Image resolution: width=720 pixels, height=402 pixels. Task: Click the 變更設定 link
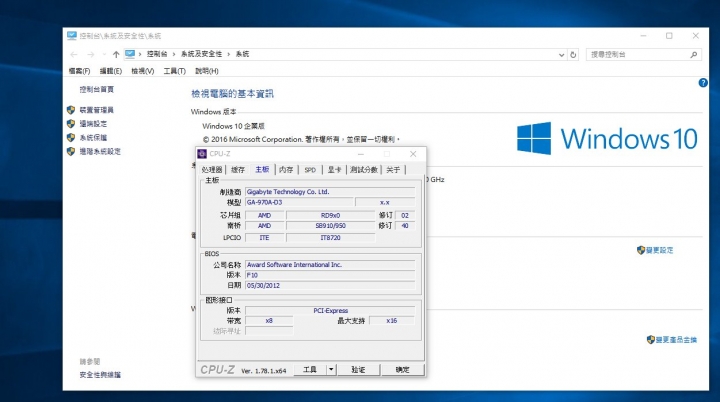click(x=659, y=250)
